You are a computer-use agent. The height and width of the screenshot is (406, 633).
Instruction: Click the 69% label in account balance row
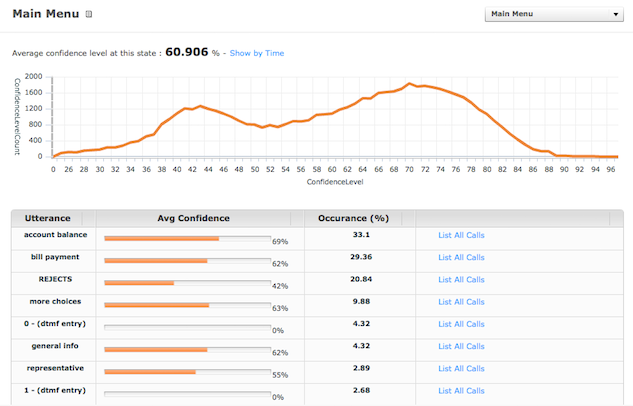click(x=280, y=242)
